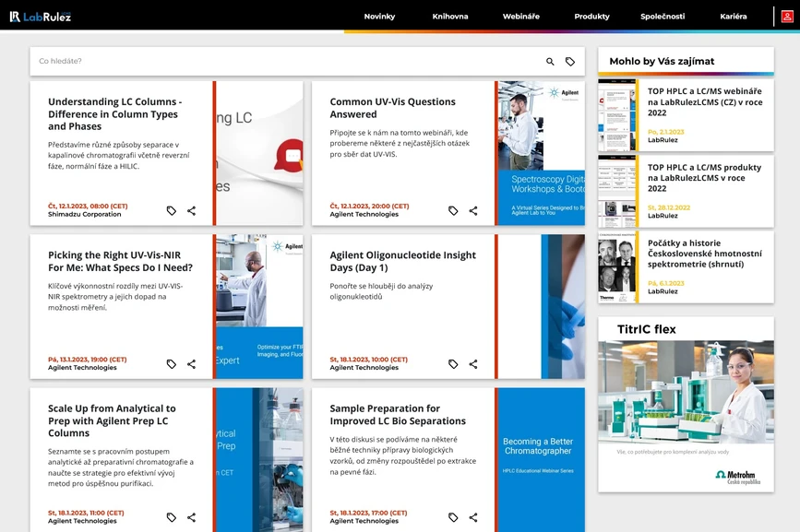Click tag icon on Understanding LC Columns card
Screen dimensions: 800x532
(x=172, y=210)
